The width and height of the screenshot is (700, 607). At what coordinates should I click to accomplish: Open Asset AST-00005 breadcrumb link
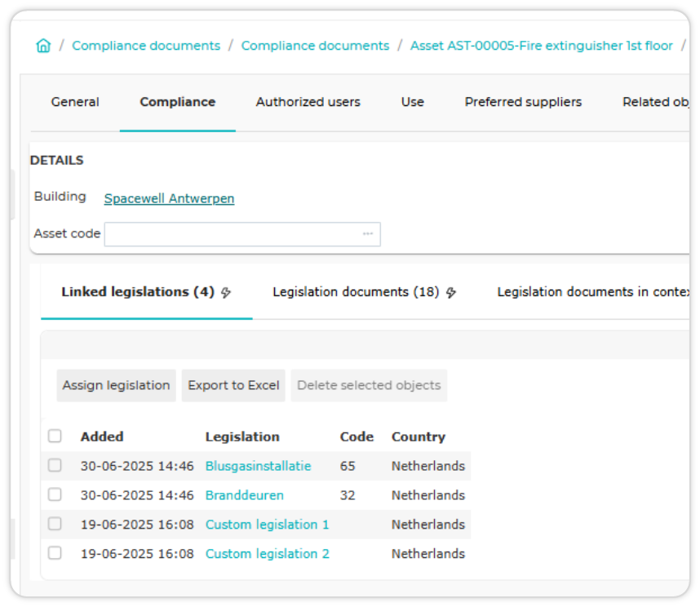pos(542,46)
